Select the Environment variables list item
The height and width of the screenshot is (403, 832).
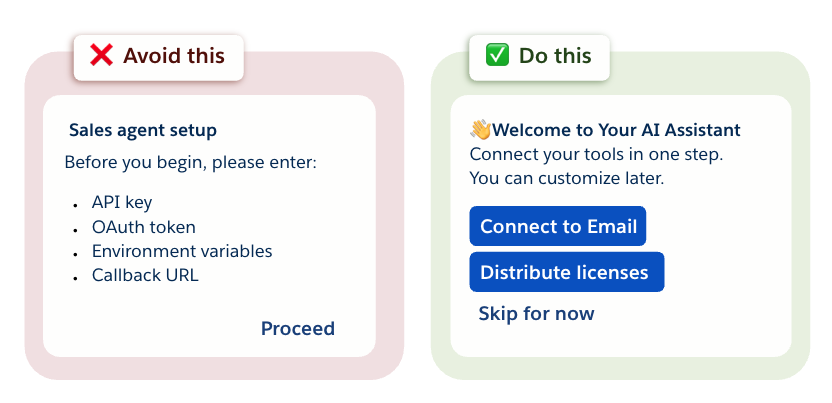[182, 251]
